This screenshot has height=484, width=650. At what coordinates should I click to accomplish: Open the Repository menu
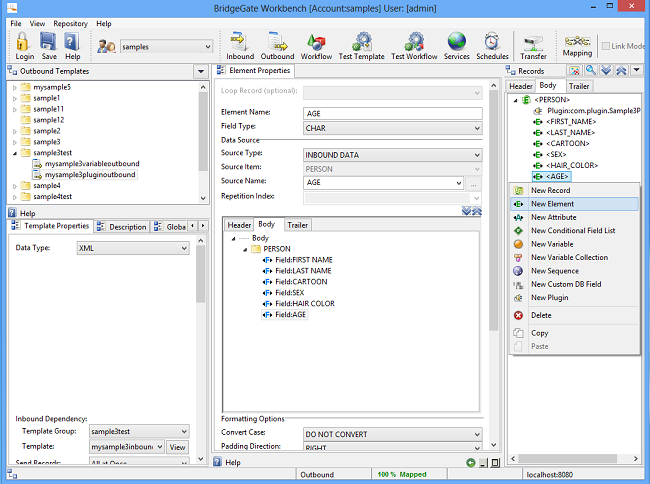70,24
